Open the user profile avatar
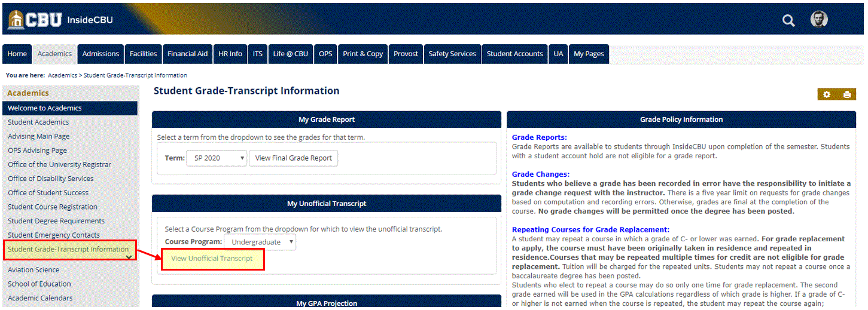The width and height of the screenshot is (868, 310). [x=819, y=19]
